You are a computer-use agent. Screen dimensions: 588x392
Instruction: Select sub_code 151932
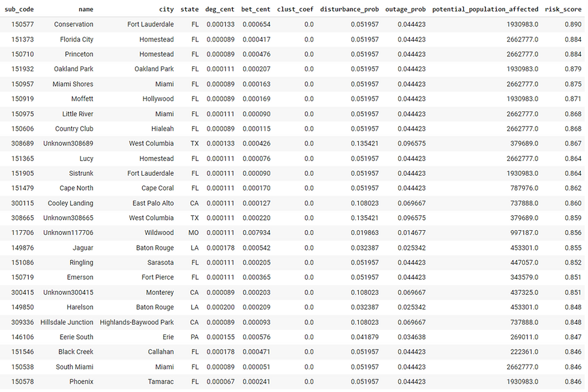[23, 69]
